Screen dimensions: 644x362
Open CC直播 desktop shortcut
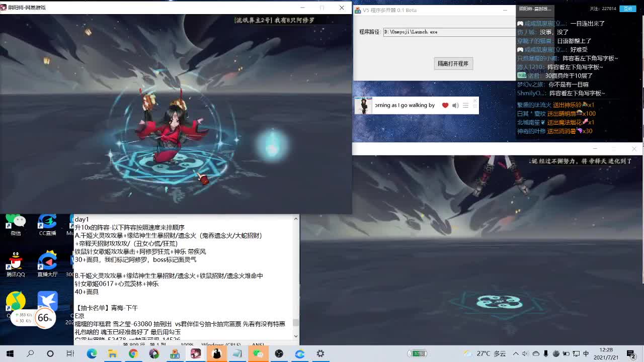[47, 225]
